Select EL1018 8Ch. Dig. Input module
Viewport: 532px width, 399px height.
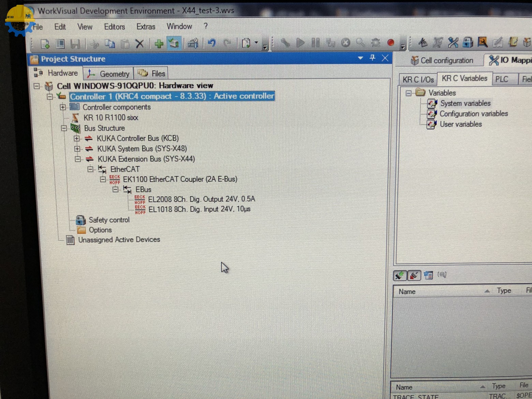[x=199, y=209]
